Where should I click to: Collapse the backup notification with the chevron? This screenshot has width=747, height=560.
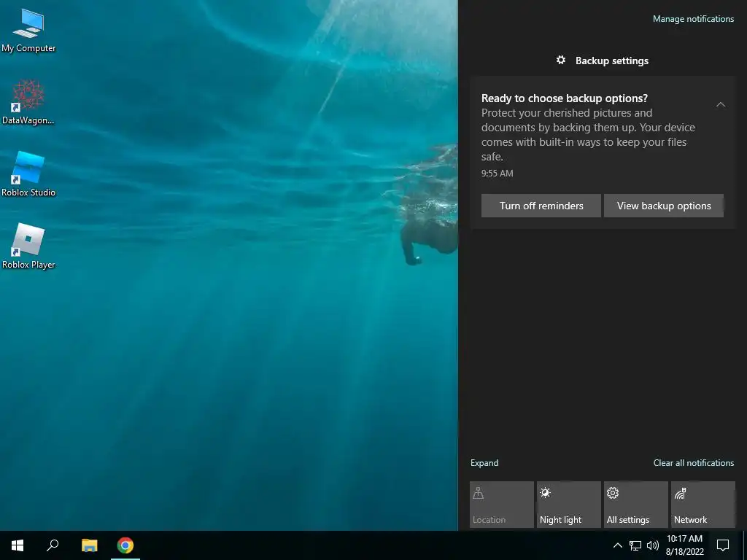(x=720, y=104)
